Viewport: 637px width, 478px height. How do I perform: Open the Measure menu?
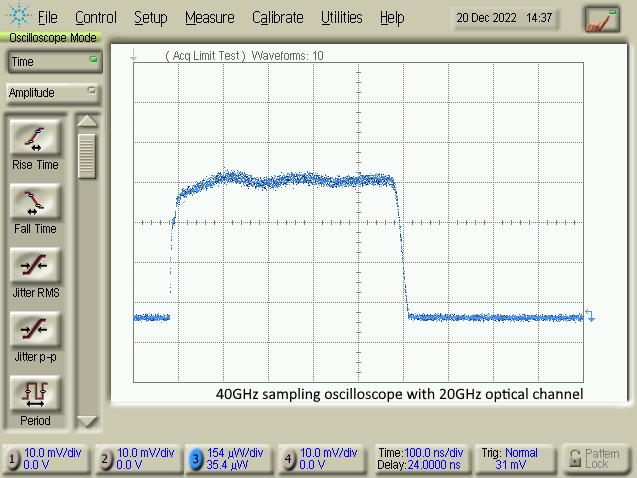pyautogui.click(x=209, y=18)
